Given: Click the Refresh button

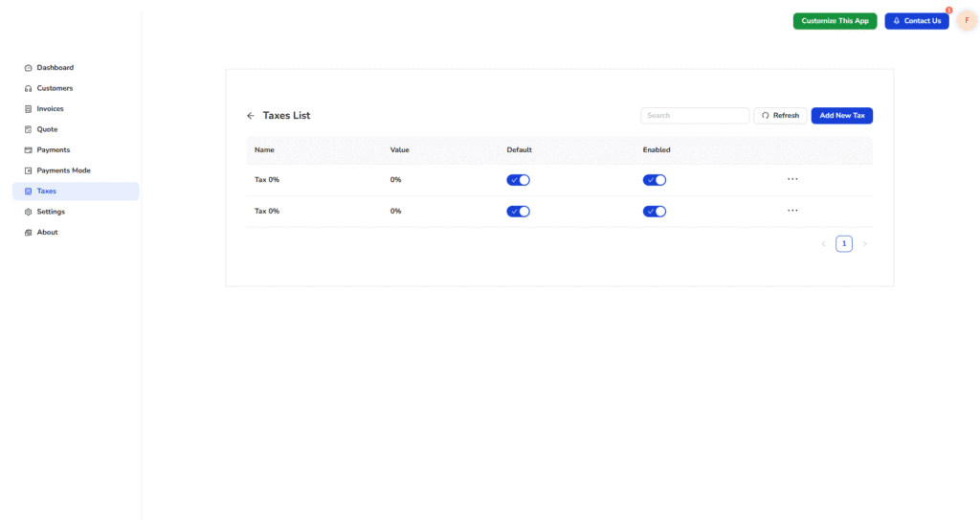Looking at the screenshot, I should coord(780,116).
